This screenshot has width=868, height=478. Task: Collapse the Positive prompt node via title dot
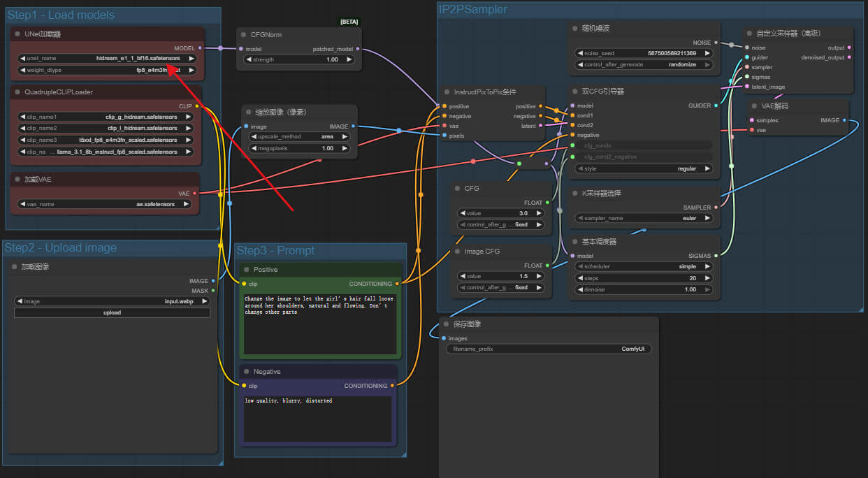[x=246, y=270]
